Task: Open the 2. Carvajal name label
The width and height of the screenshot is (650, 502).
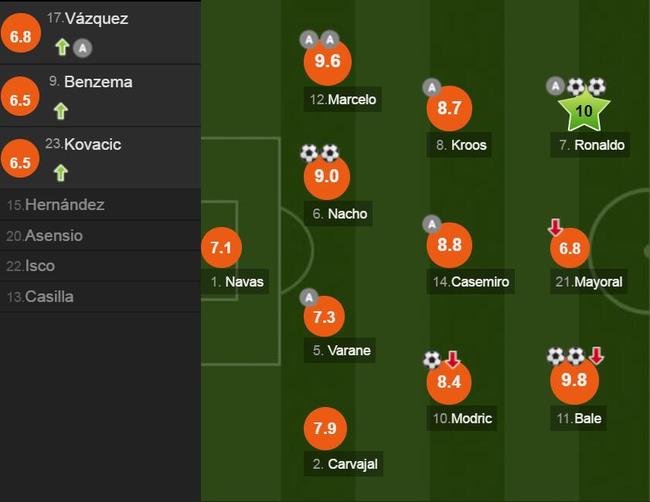Action: (x=344, y=464)
